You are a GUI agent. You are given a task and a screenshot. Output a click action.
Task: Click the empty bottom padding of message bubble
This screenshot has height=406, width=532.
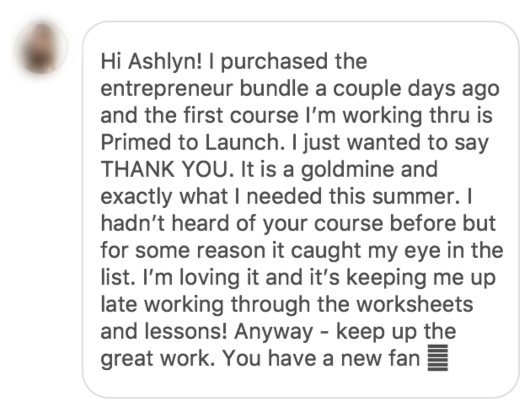click(301, 384)
